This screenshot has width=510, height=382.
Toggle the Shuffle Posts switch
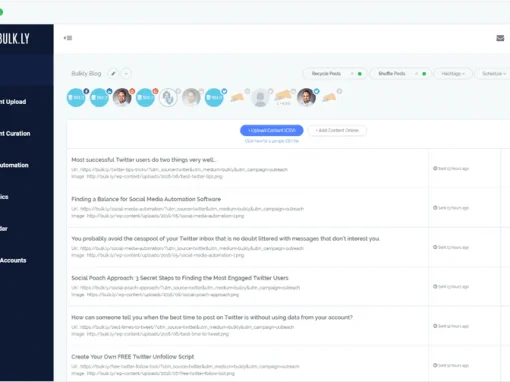420,74
